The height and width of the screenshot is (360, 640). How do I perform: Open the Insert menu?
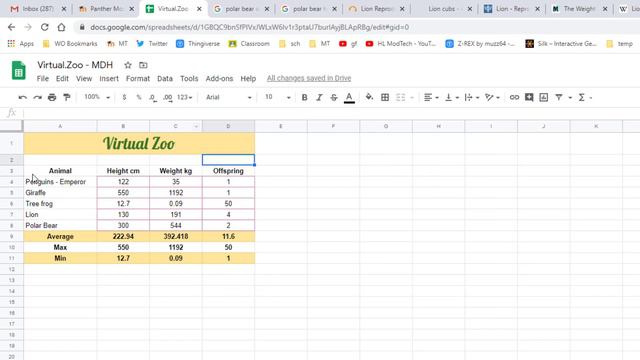tap(109, 78)
